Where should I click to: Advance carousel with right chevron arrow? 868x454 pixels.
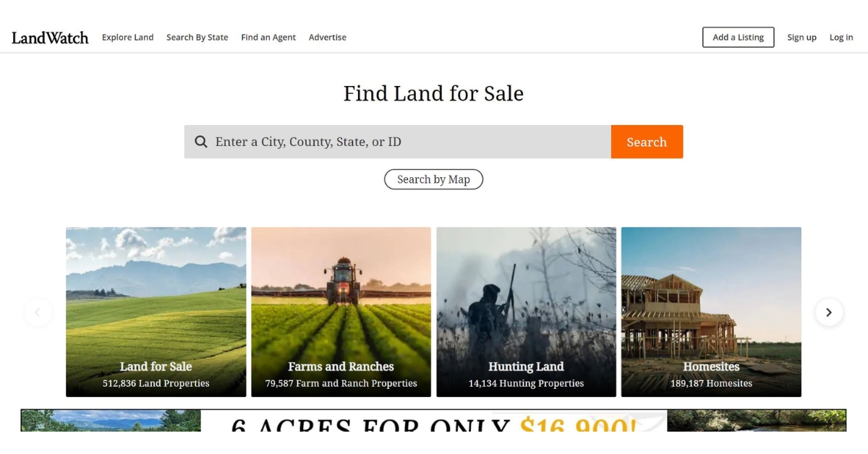829,312
